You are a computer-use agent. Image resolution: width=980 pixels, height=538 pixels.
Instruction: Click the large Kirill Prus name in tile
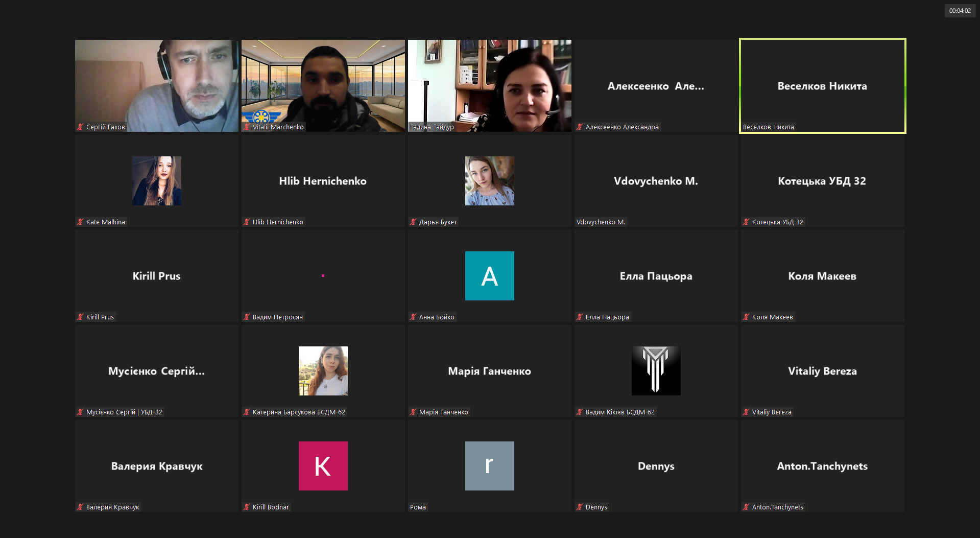click(x=156, y=276)
